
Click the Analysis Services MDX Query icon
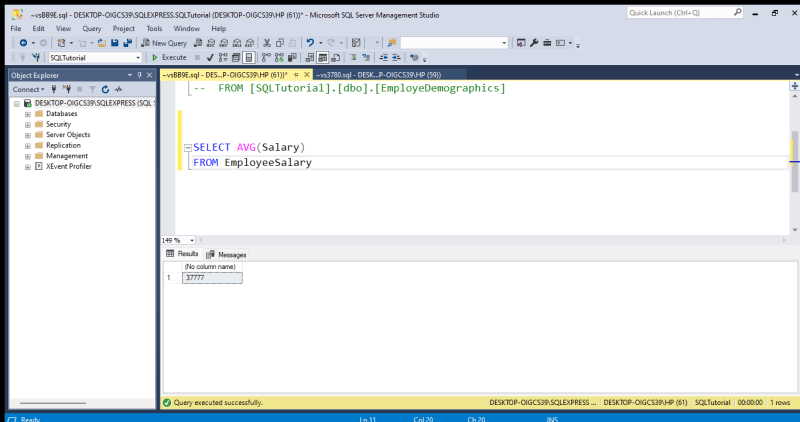click(211, 43)
